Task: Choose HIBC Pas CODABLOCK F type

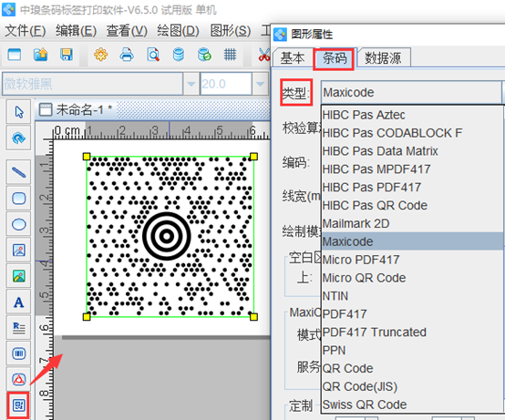Action: click(x=412, y=133)
